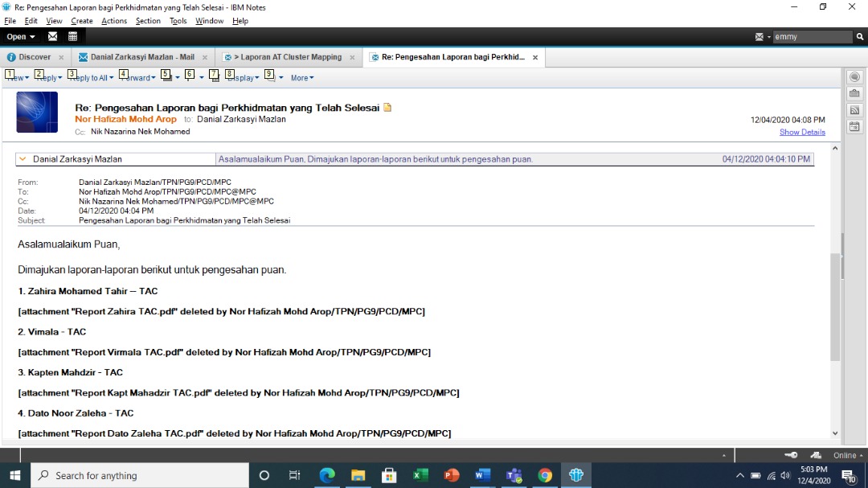Image resolution: width=868 pixels, height=488 pixels.
Task: Open the briefcase sidebar panel icon
Action: pos(854,93)
